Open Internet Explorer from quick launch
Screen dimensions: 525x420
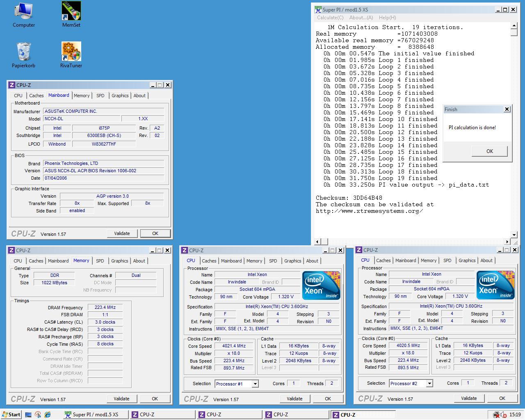click(x=48, y=415)
